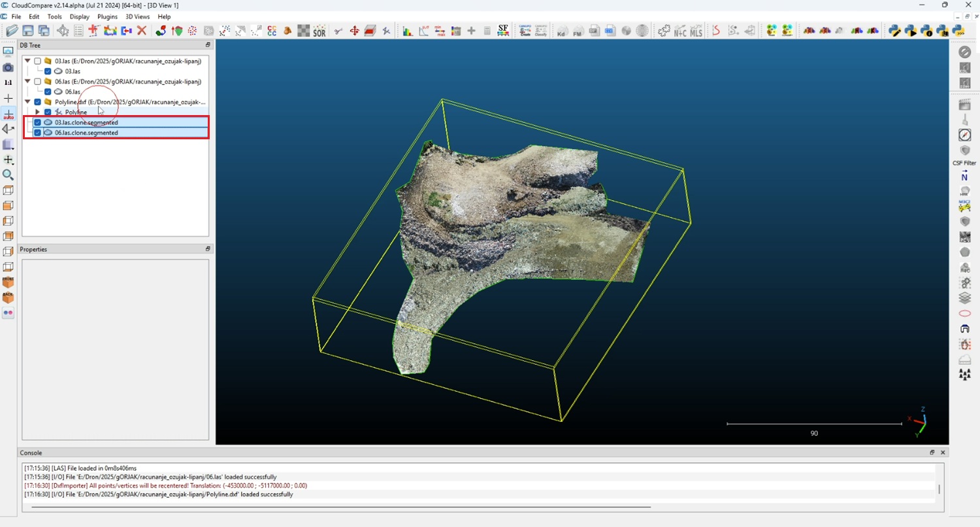
Task: Click the zoom magnifier icon in left sidebar
Action: (8, 175)
